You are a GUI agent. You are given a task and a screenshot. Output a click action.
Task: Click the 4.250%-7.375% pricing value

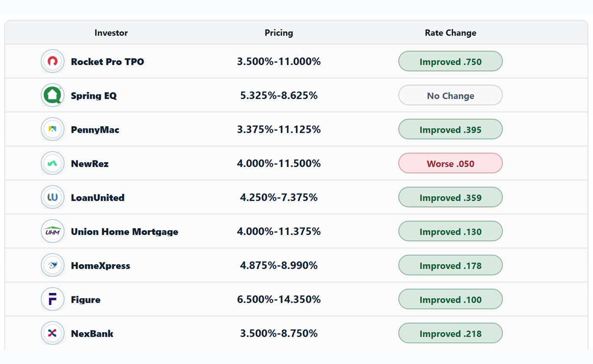(279, 198)
